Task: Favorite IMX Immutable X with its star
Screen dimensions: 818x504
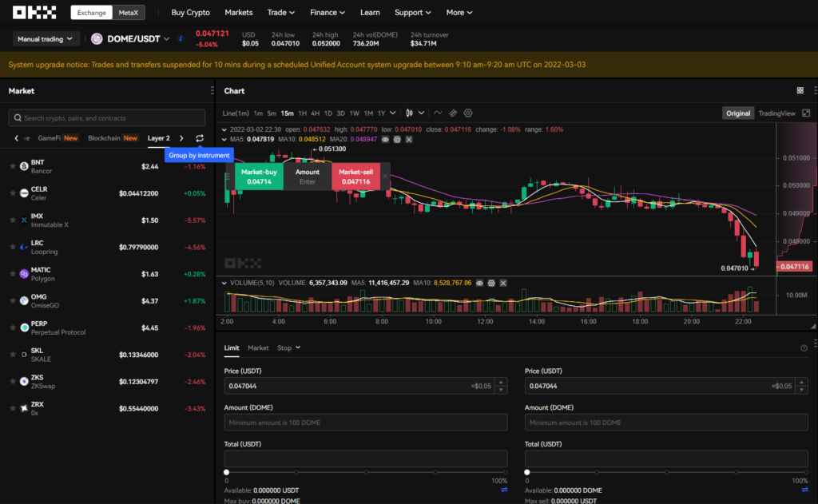Action: pyautogui.click(x=13, y=220)
